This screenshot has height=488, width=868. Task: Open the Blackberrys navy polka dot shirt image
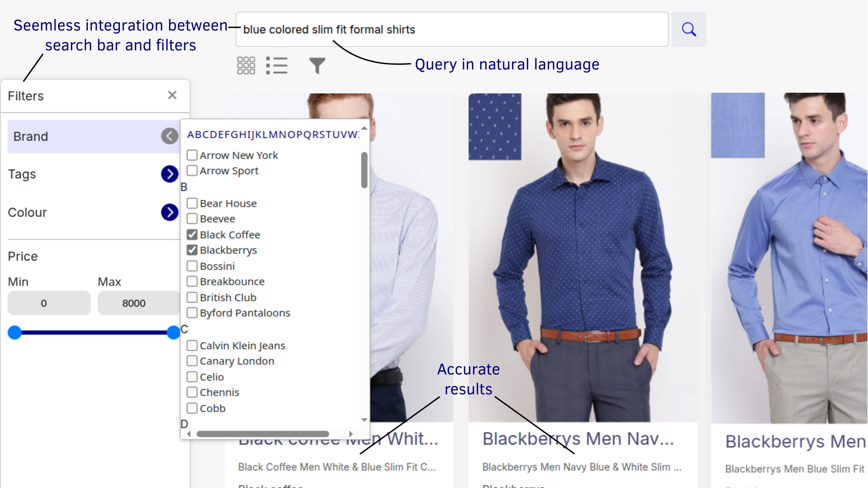pos(583,258)
